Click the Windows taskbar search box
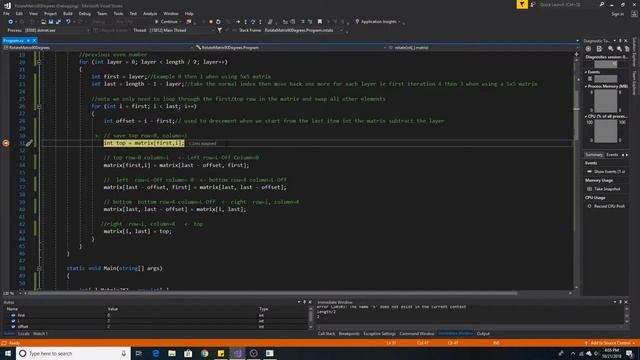640x360 pixels. coord(73,353)
